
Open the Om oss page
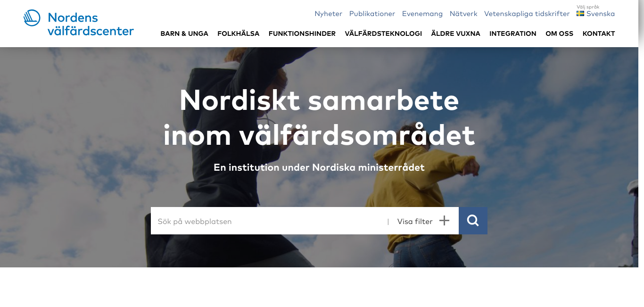click(560, 33)
